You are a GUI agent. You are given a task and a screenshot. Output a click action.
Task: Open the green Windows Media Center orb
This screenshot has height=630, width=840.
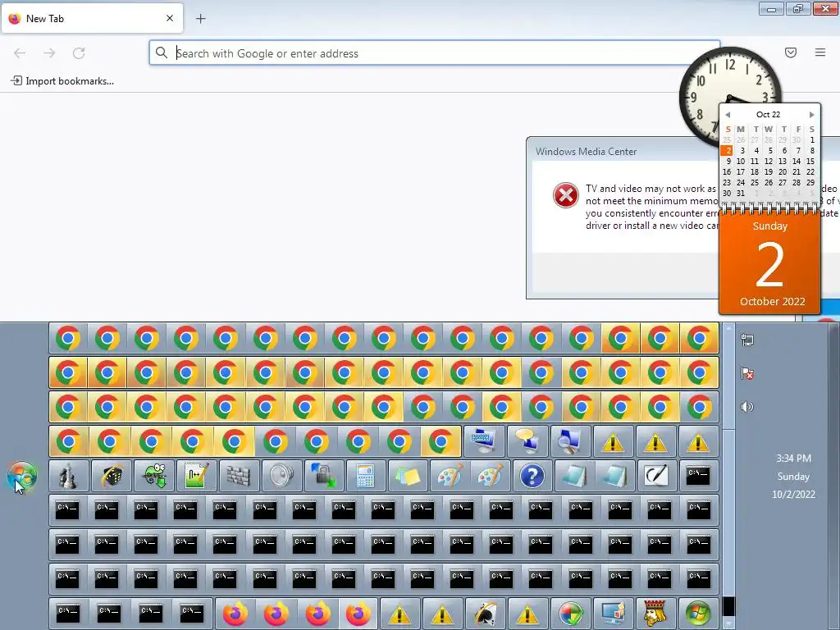click(x=698, y=614)
